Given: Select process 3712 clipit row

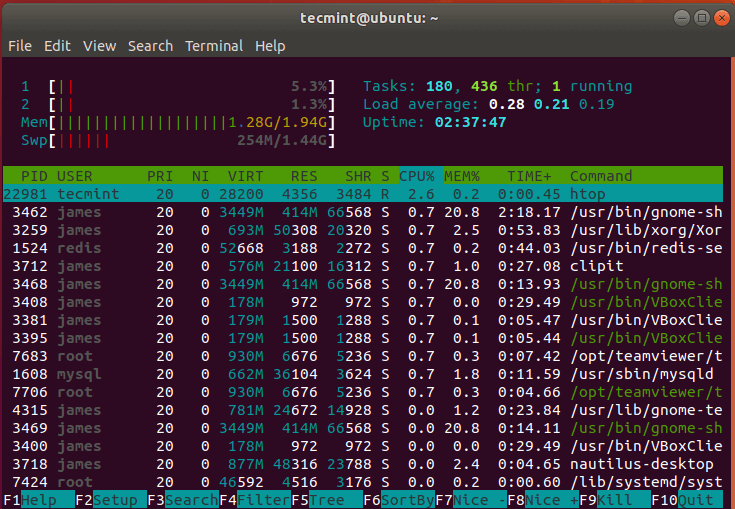Looking at the screenshot, I should pos(363,266).
